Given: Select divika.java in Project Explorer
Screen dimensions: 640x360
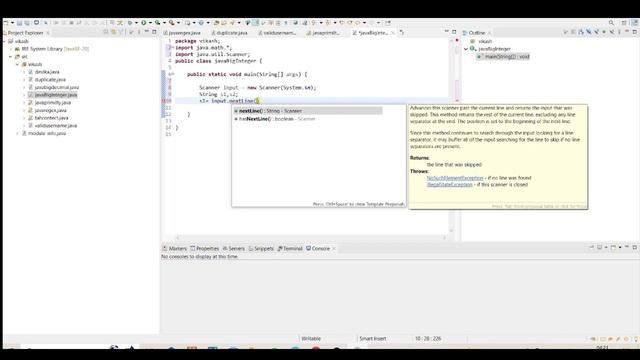Looking at the screenshot, I should pos(47,72).
